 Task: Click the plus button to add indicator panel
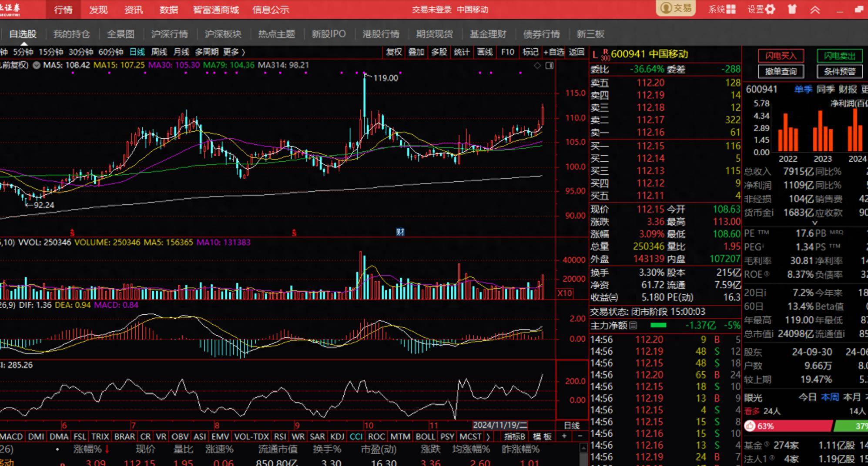click(x=564, y=436)
